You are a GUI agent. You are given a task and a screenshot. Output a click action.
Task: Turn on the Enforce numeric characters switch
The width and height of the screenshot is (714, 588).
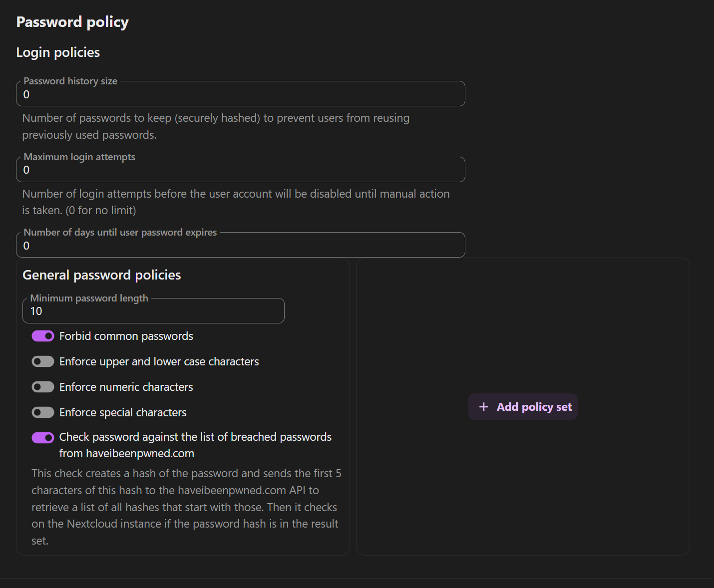pyautogui.click(x=43, y=387)
